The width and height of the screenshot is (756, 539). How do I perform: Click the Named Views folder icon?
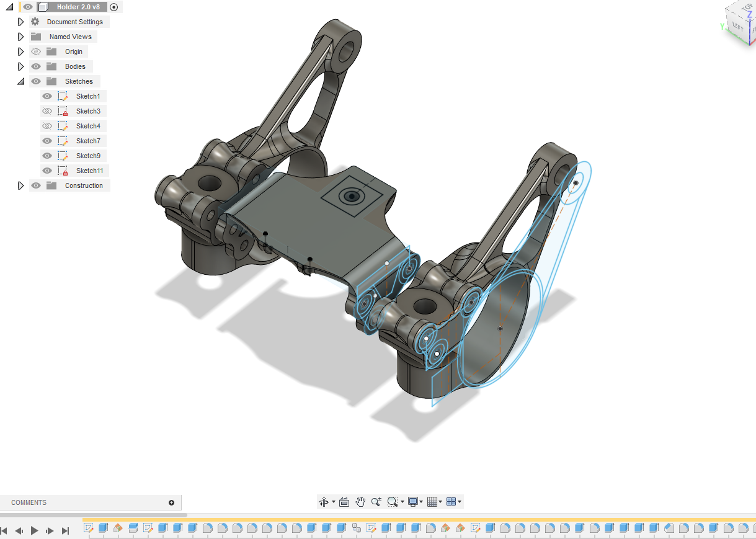point(36,37)
